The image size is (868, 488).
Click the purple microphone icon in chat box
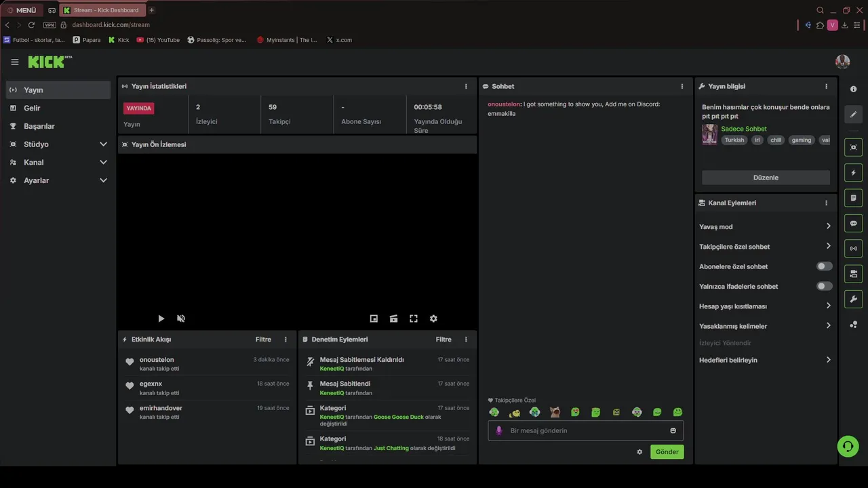(x=499, y=430)
